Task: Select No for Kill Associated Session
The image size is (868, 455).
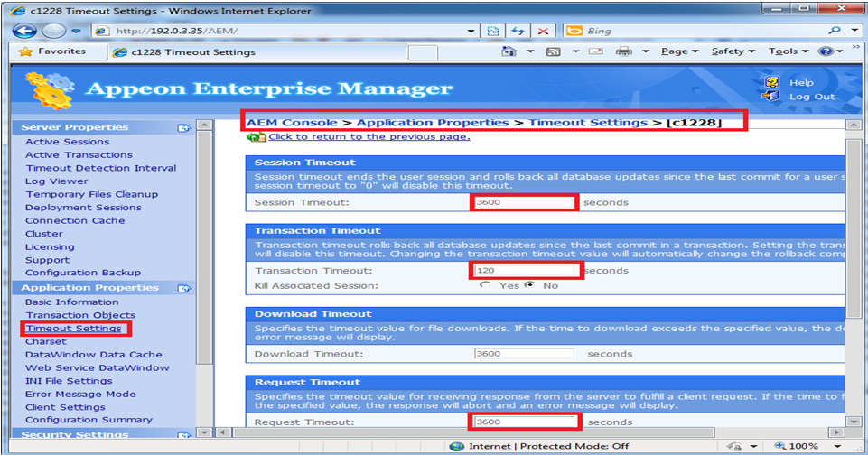Action: 530,285
